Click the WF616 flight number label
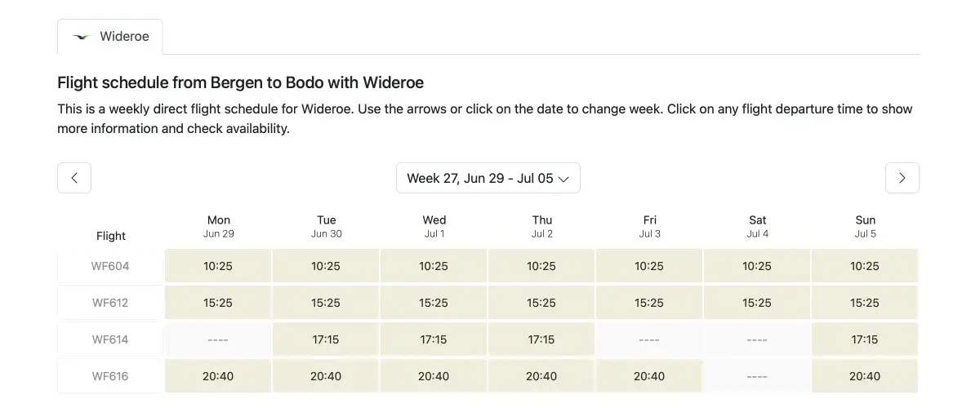Viewport: 980px width, 408px height. pyautogui.click(x=110, y=376)
